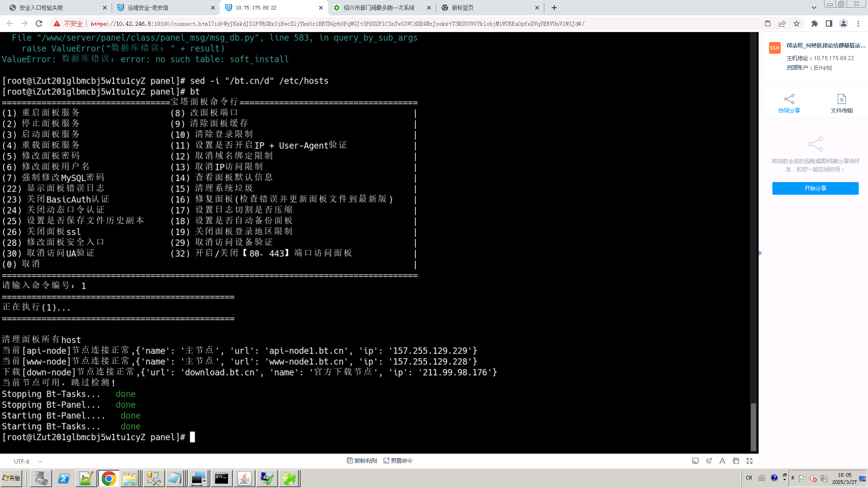Expand the tab search dropdown arrow
Screen dimensions: 868x488
(814, 8)
